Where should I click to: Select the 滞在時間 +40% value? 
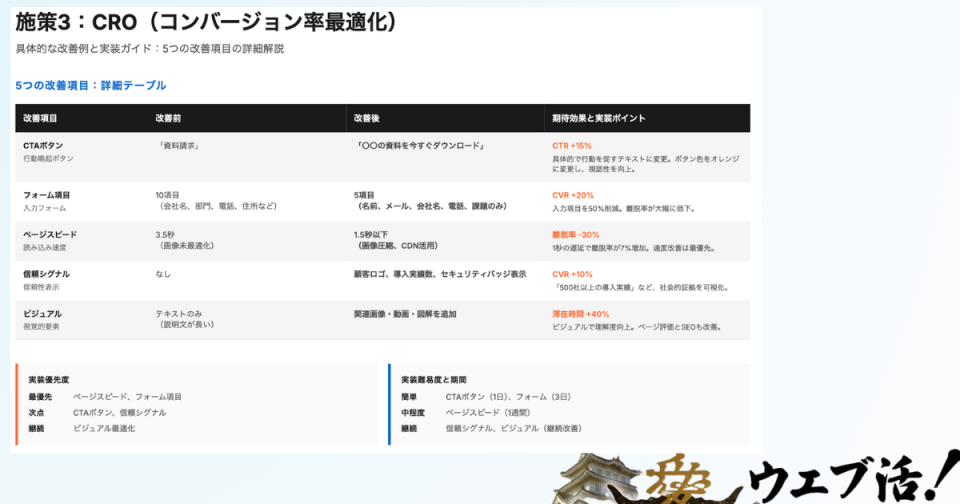(x=581, y=313)
